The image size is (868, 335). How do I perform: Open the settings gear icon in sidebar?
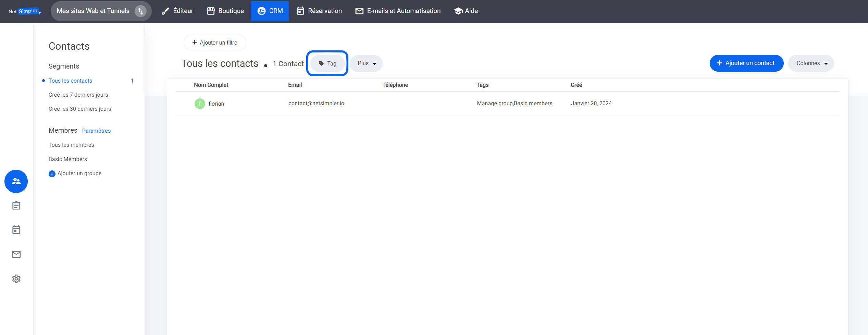tap(16, 279)
